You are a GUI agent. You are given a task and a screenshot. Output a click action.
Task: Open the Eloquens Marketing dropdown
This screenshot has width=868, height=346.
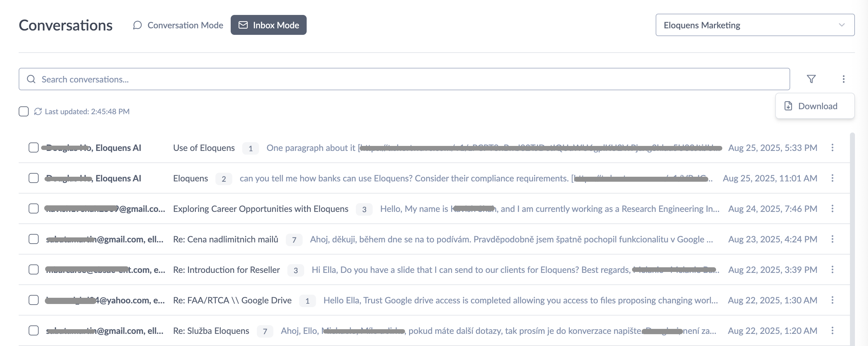coord(755,25)
